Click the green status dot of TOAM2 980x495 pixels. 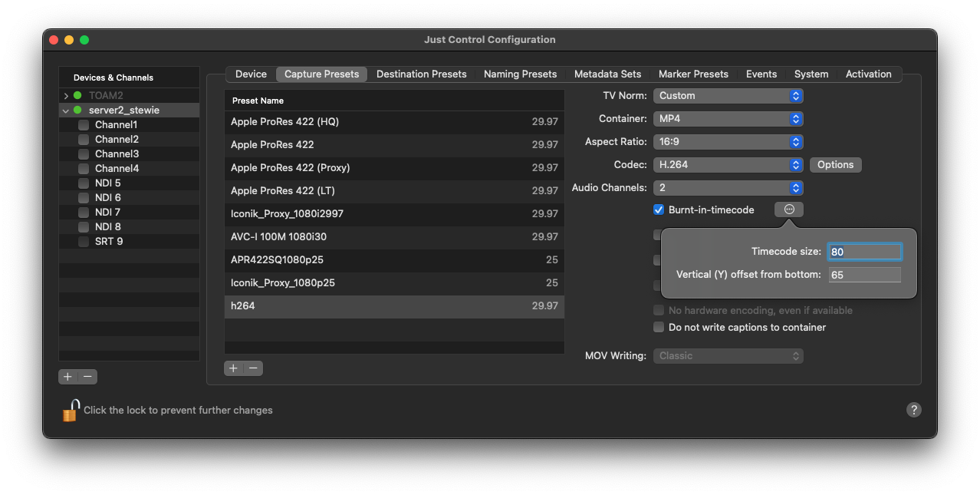(77, 96)
